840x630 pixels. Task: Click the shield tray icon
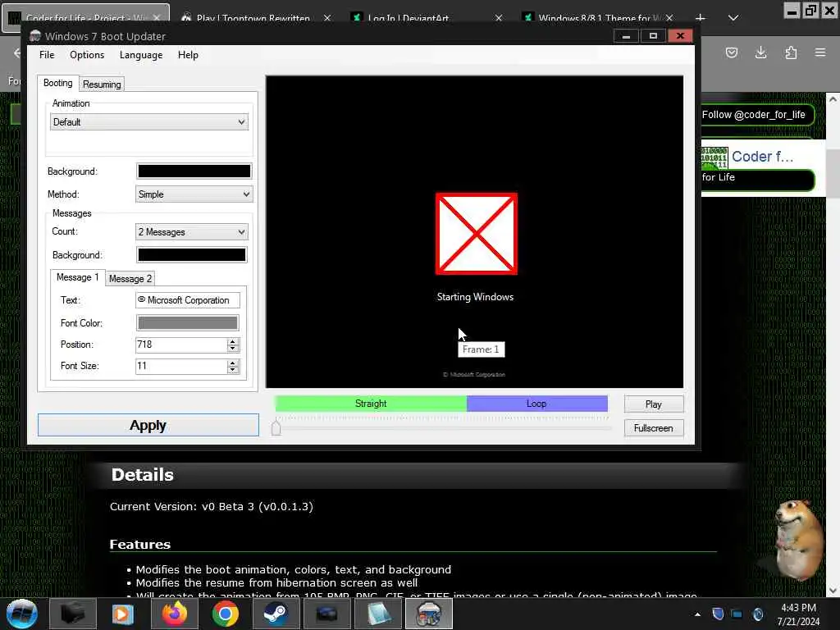point(718,614)
